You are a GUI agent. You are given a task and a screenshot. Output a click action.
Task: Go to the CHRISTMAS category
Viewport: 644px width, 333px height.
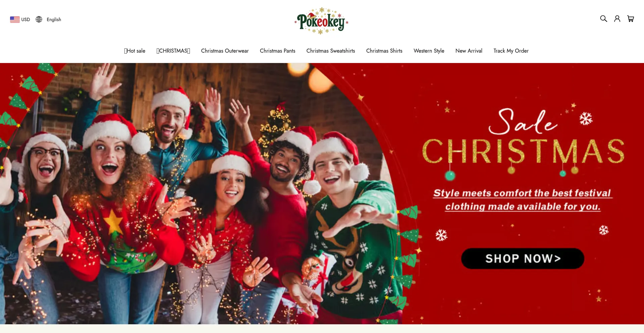[x=173, y=51]
